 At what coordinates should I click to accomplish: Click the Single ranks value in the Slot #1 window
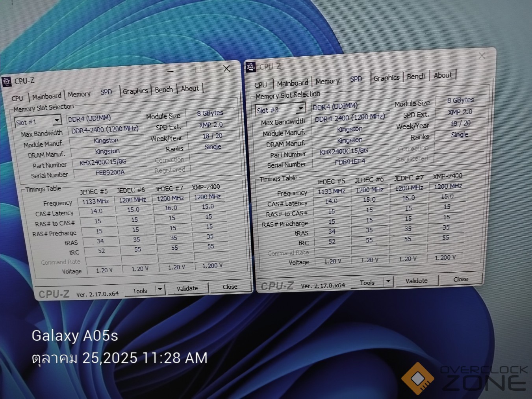coord(213,147)
